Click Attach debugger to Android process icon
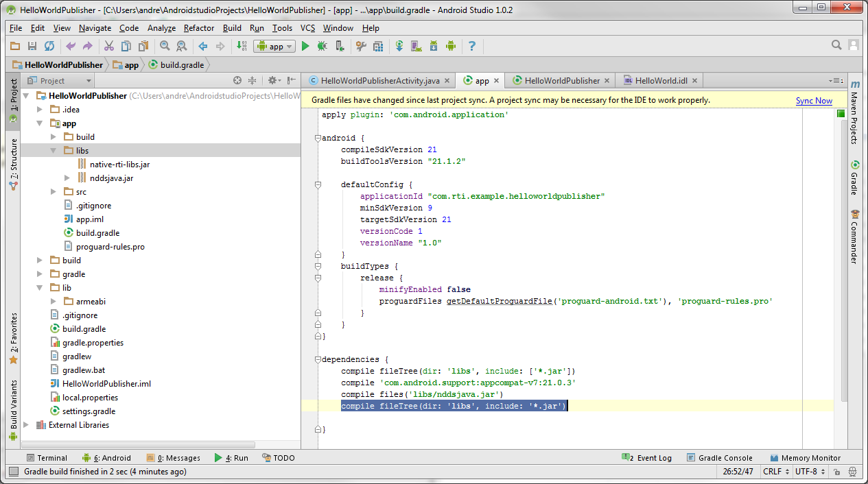The image size is (868, 484). point(339,46)
